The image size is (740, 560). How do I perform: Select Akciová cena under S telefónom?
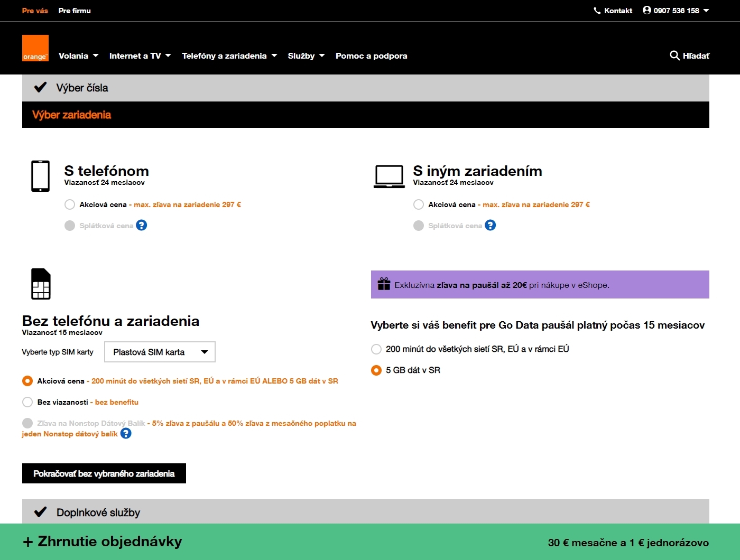(x=70, y=204)
